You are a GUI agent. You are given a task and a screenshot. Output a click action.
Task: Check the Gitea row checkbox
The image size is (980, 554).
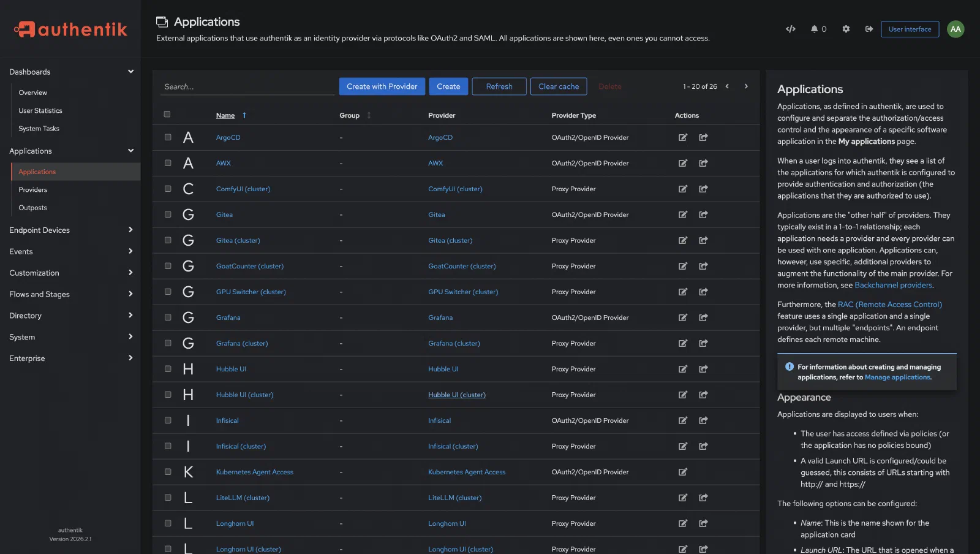point(168,214)
